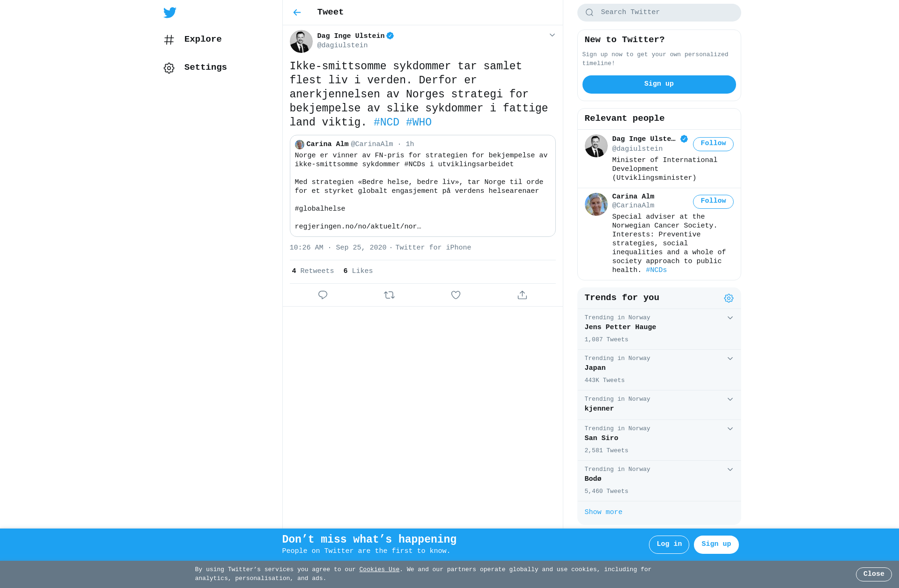Follow Carina Alm
This screenshot has width=899, height=588.
point(713,201)
